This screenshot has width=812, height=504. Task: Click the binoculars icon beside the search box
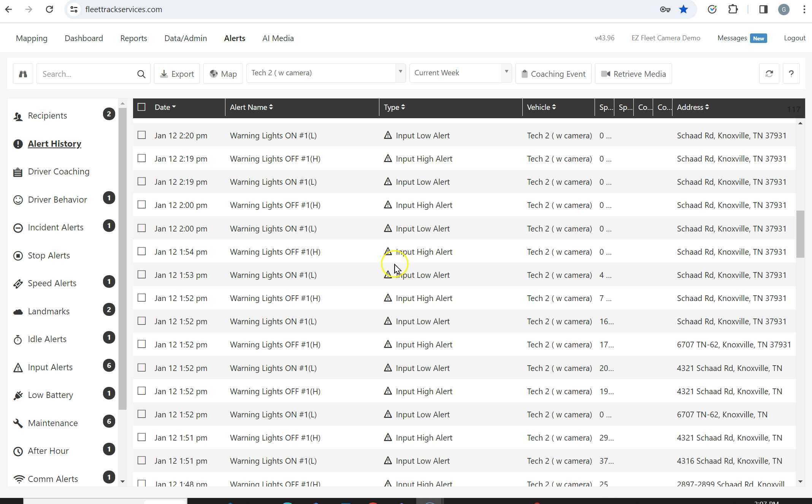click(23, 74)
